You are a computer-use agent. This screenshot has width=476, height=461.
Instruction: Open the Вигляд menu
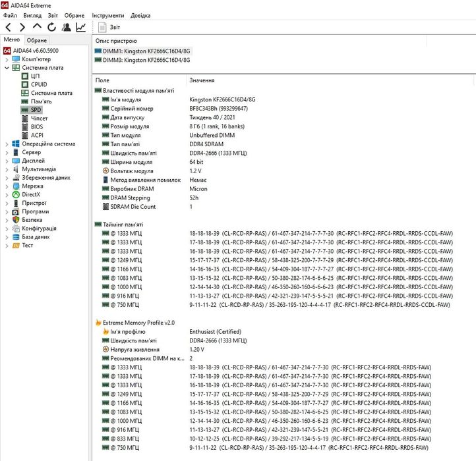(x=32, y=15)
